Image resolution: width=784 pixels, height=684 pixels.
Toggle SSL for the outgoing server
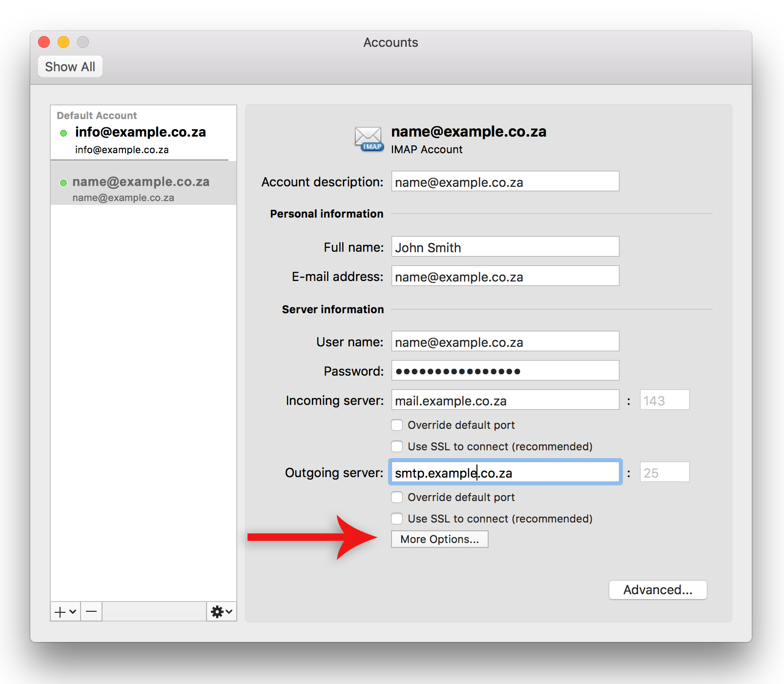click(397, 519)
